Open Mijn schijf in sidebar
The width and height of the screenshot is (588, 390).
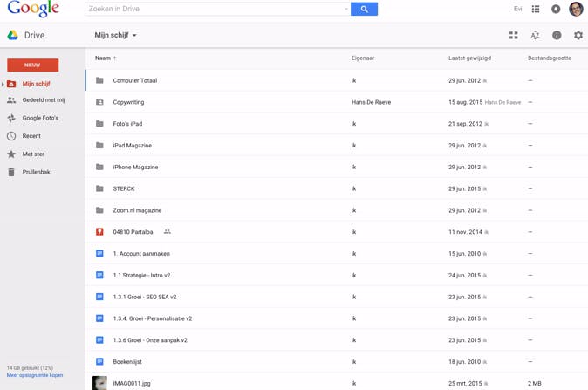(36, 84)
